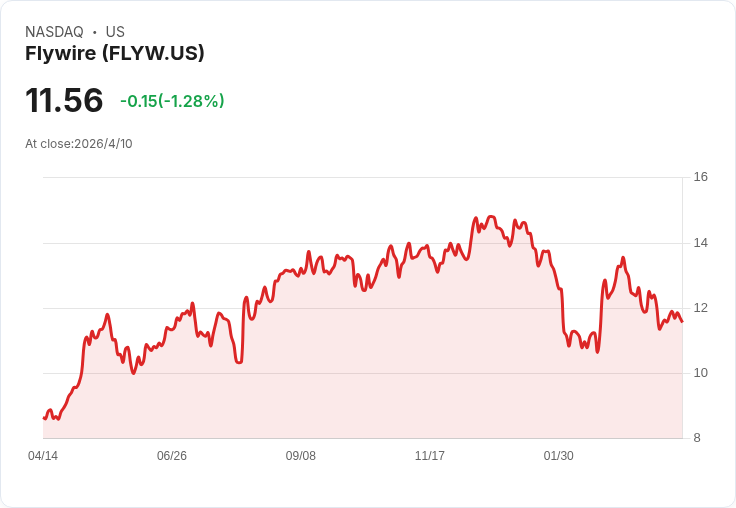Click the 16 value on price axis
The width and height of the screenshot is (736, 508).
click(701, 177)
